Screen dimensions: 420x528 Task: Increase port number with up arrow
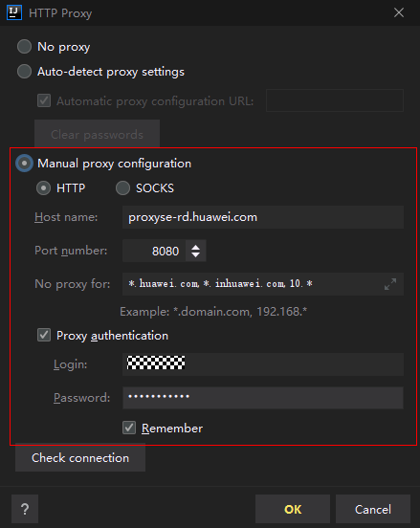196,247
